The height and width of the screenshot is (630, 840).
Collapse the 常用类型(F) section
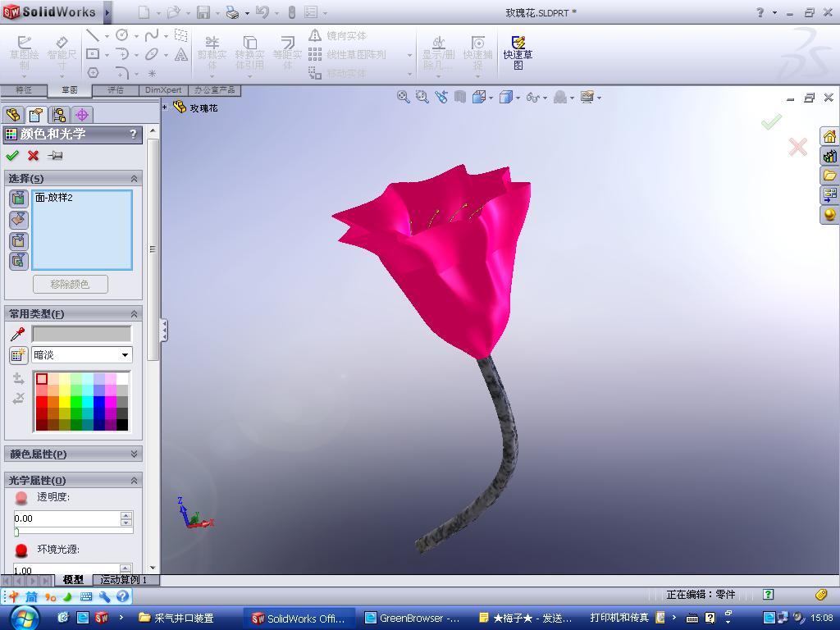pos(134,314)
